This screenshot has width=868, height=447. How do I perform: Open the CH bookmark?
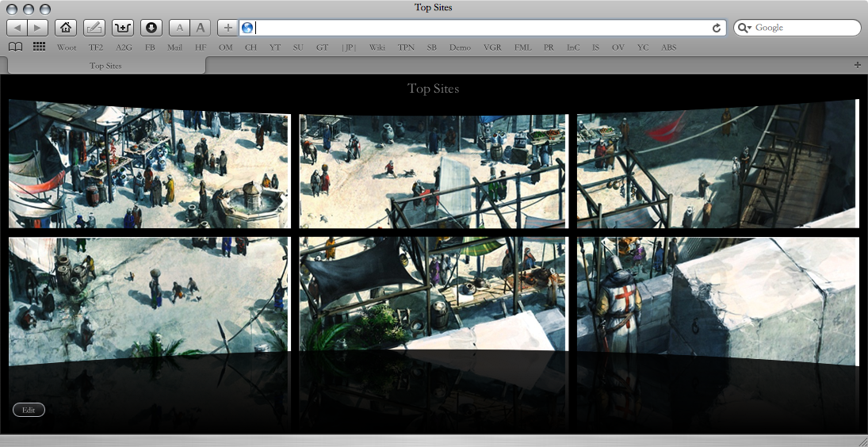pyautogui.click(x=250, y=48)
